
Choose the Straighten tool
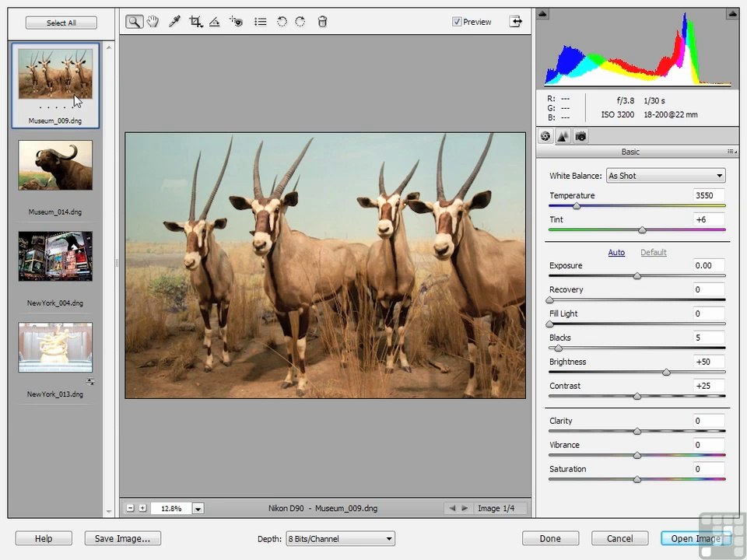click(x=215, y=22)
